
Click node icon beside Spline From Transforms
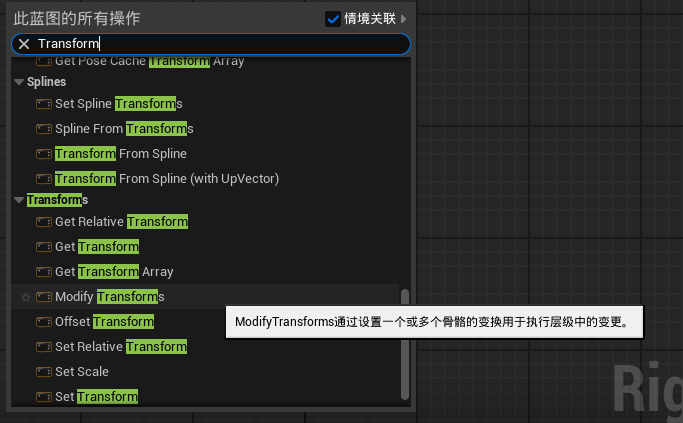click(44, 129)
